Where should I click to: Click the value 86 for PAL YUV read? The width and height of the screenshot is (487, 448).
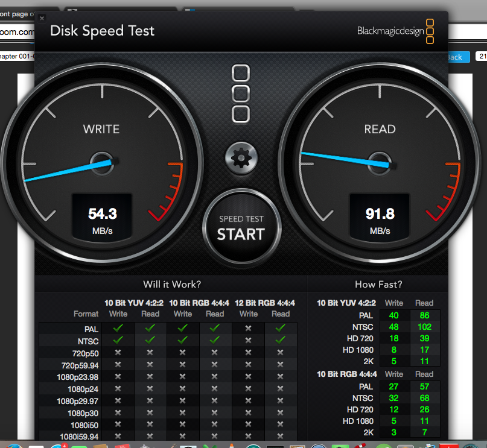click(424, 315)
